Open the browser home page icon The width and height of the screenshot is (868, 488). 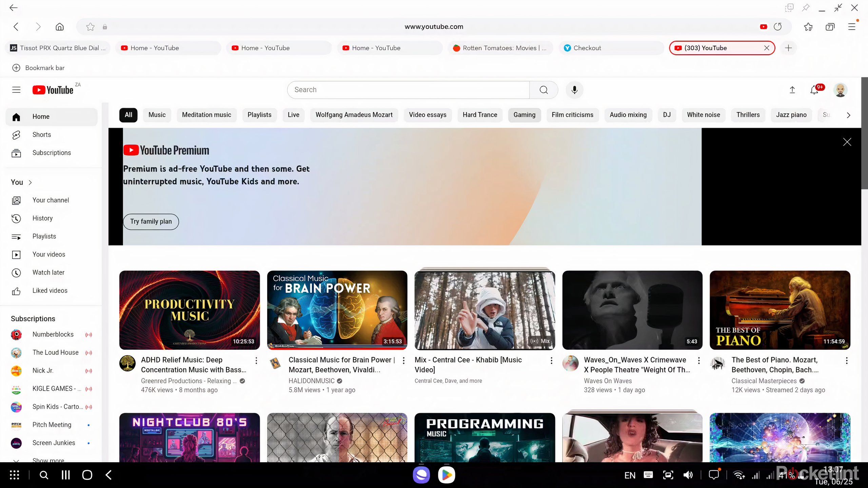point(60,27)
